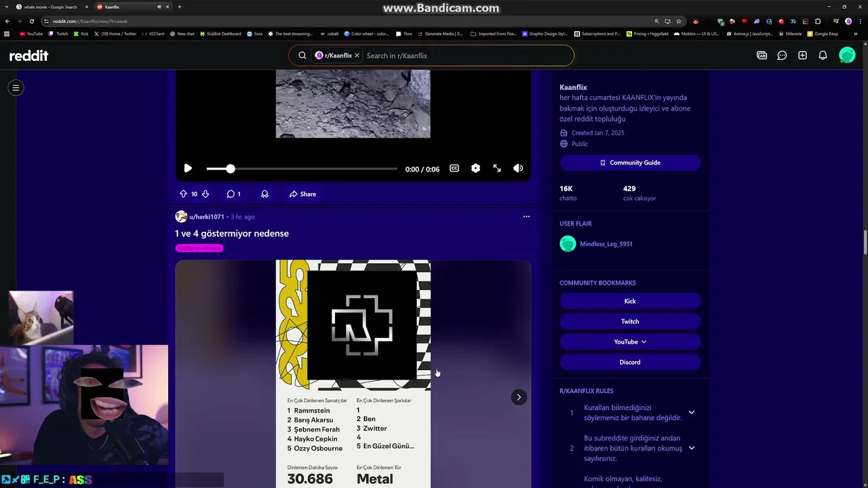The height and width of the screenshot is (488, 868).
Task: Click the create post plus icon
Action: [802, 56]
